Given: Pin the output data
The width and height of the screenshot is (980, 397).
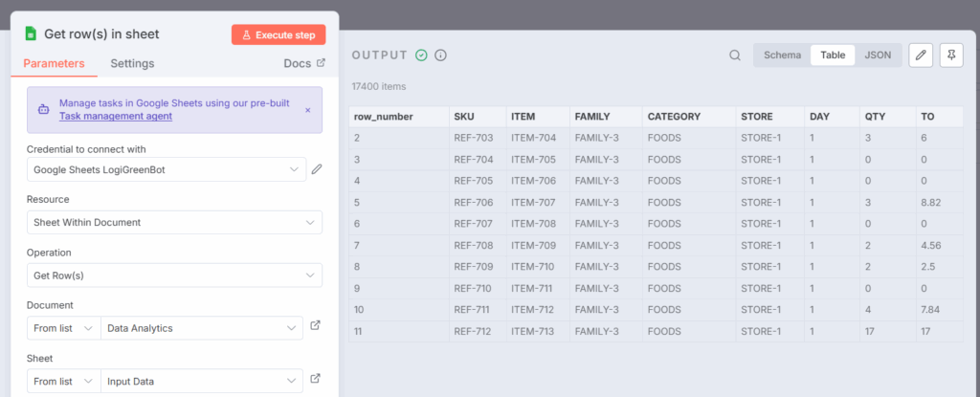Looking at the screenshot, I should point(951,55).
